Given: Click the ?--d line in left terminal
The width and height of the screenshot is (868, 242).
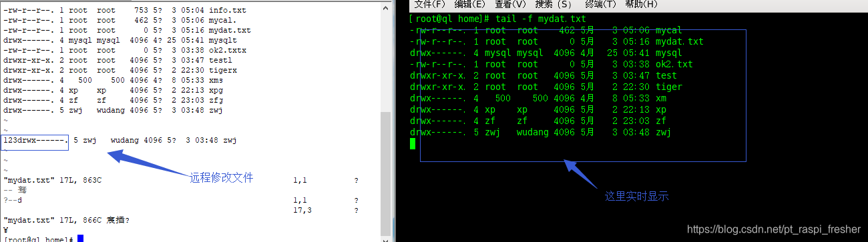Looking at the screenshot, I should (x=13, y=200).
